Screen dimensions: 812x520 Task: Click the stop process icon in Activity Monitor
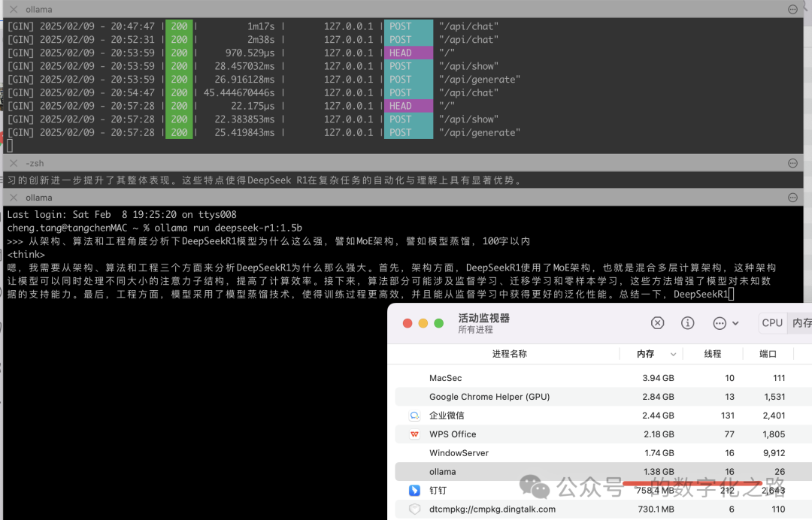pyautogui.click(x=657, y=323)
